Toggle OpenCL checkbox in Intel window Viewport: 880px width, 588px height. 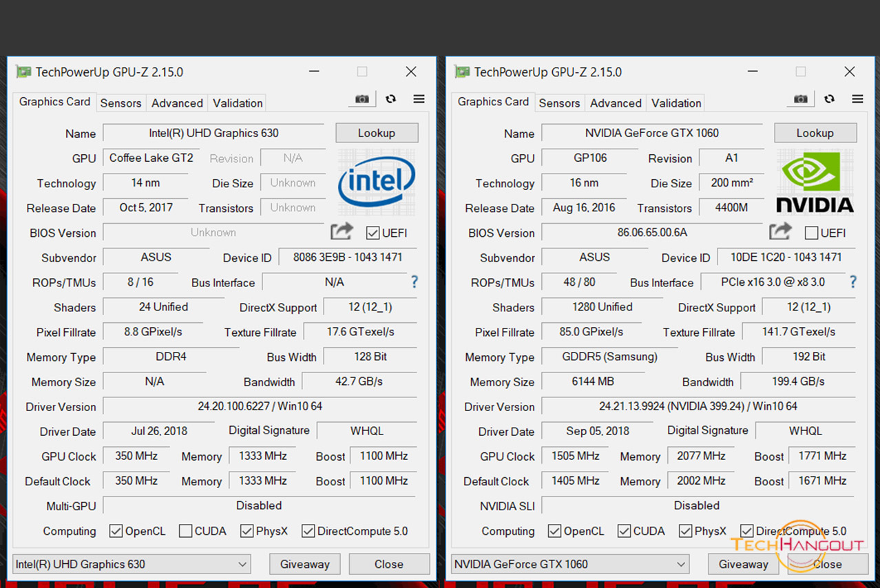tap(116, 531)
